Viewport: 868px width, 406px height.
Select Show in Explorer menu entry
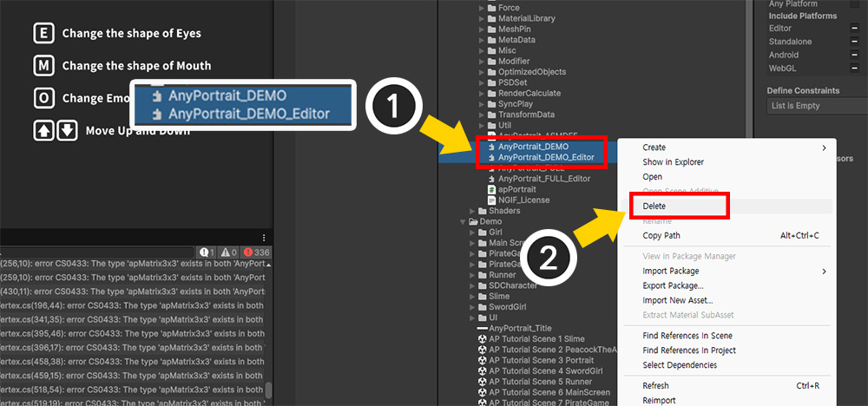(673, 162)
